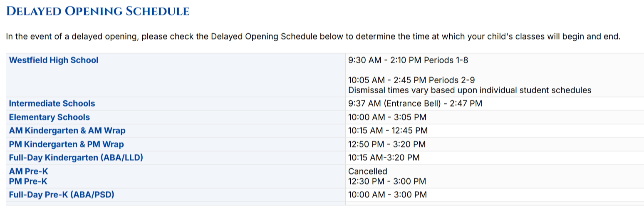644x207 pixels.
Task: Click the Cancelled text for AM Pre-K
Action: pyautogui.click(x=367, y=171)
